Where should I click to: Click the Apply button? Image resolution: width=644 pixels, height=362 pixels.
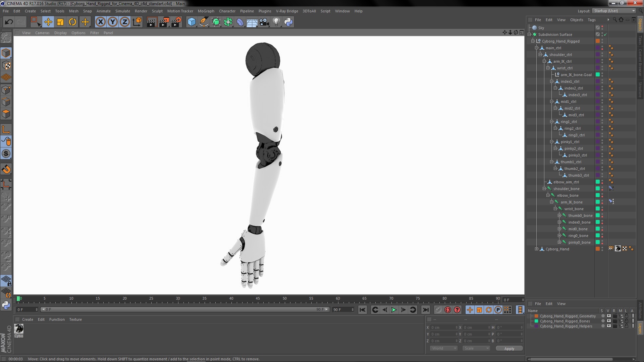[x=509, y=349]
